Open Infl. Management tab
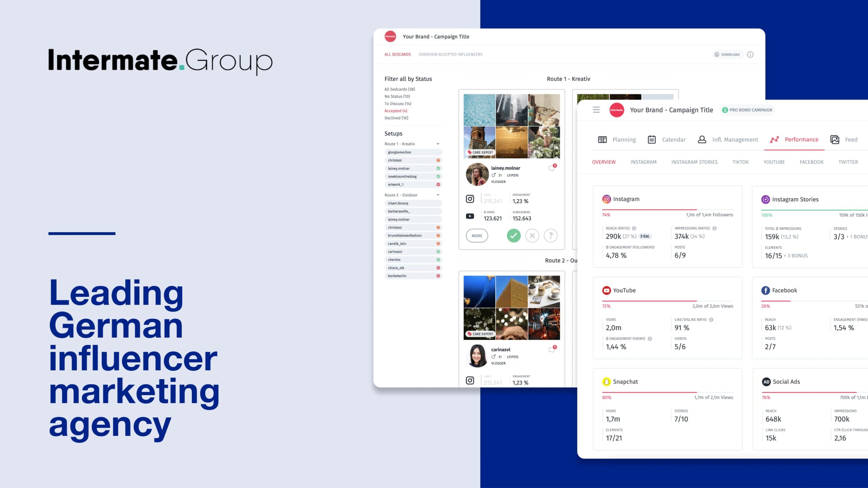The height and width of the screenshot is (488, 868). [728, 140]
